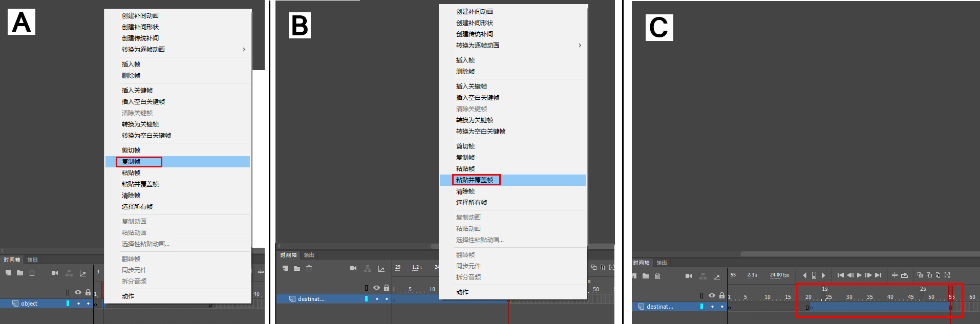
Task: Open 时间轴 tab in panel B
Action: coord(288,255)
